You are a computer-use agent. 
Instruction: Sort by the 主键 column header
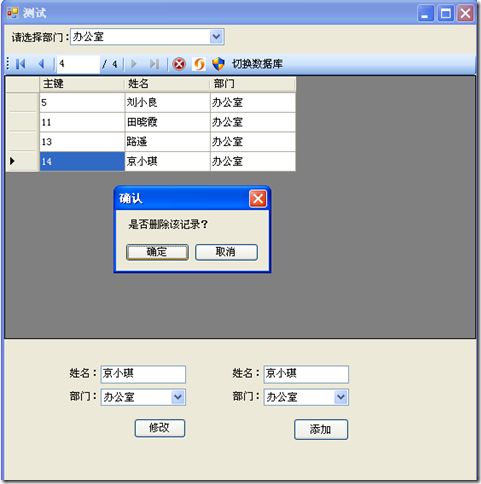[x=82, y=84]
